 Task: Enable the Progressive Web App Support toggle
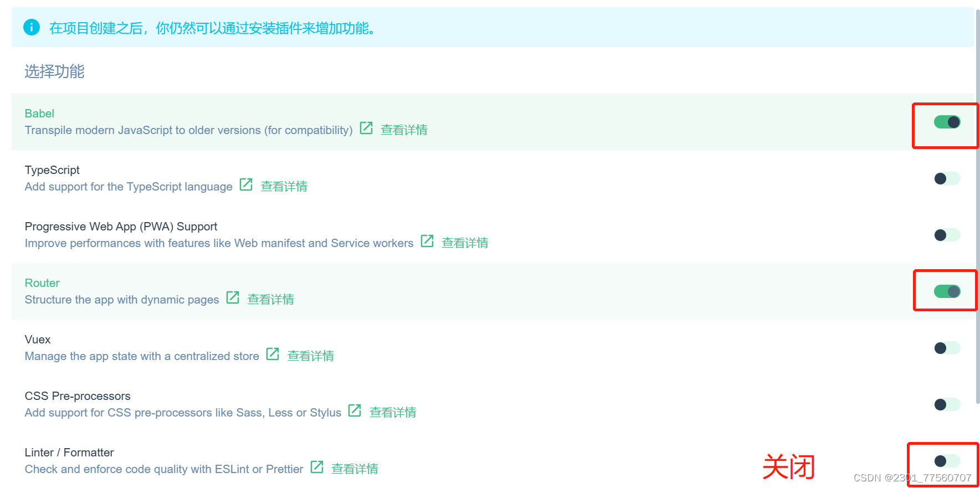click(x=947, y=235)
